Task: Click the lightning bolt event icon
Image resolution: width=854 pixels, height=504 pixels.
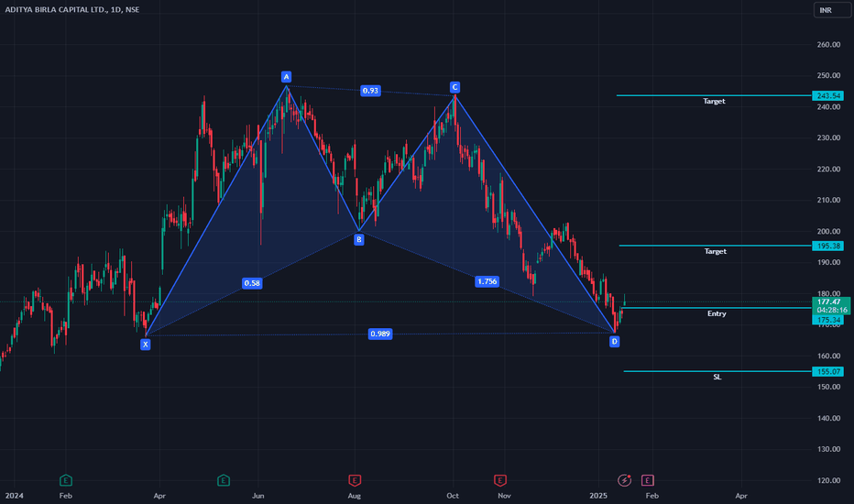Action: [625, 479]
